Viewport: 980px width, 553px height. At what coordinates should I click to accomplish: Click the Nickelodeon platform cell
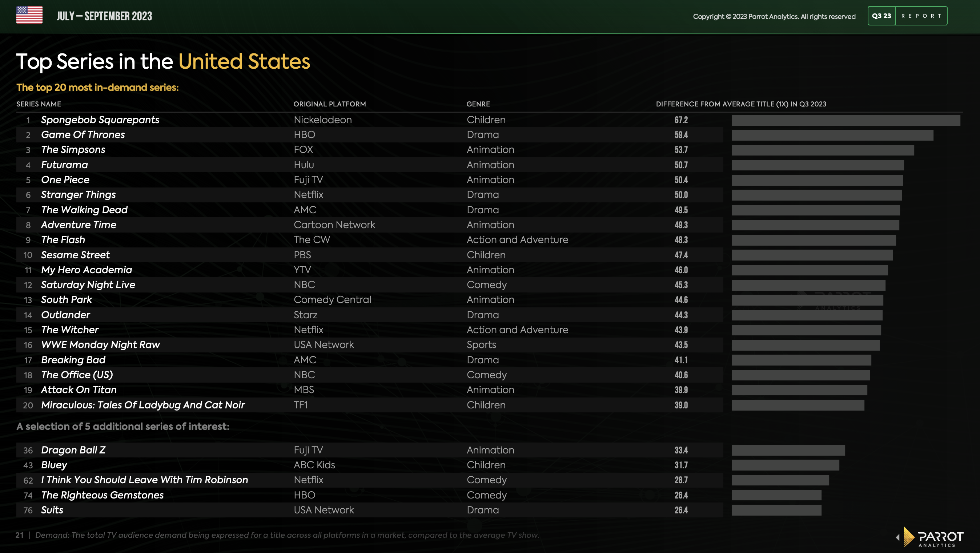323,120
